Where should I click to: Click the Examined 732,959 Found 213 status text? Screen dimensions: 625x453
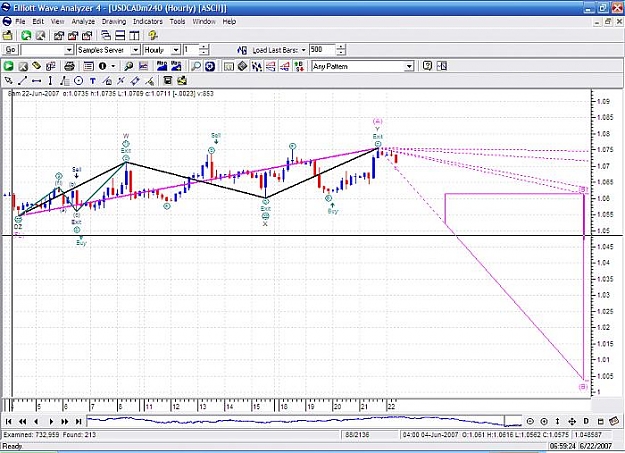[50, 435]
